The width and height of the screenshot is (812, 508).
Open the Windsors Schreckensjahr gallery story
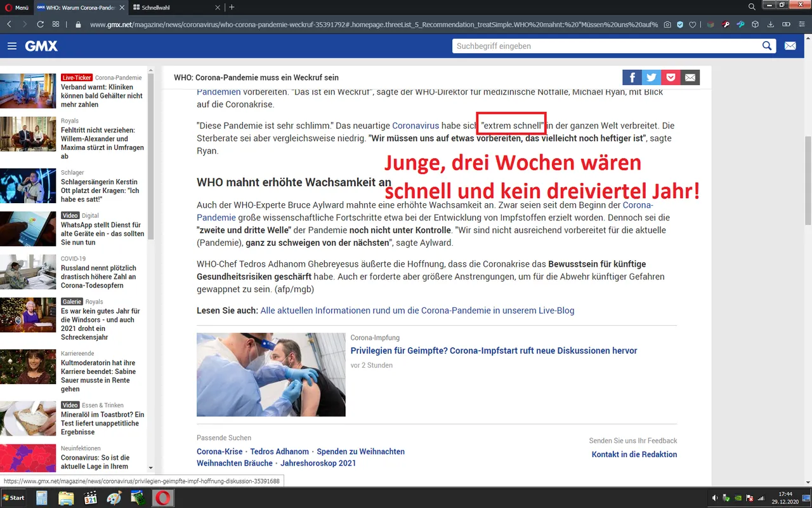click(100, 324)
